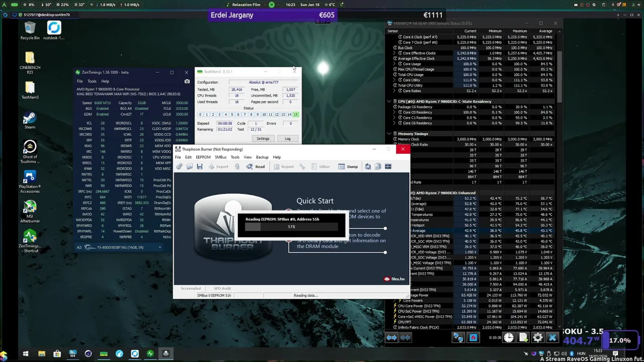Open the View menu in Thaiphoon Burner

pos(248,157)
